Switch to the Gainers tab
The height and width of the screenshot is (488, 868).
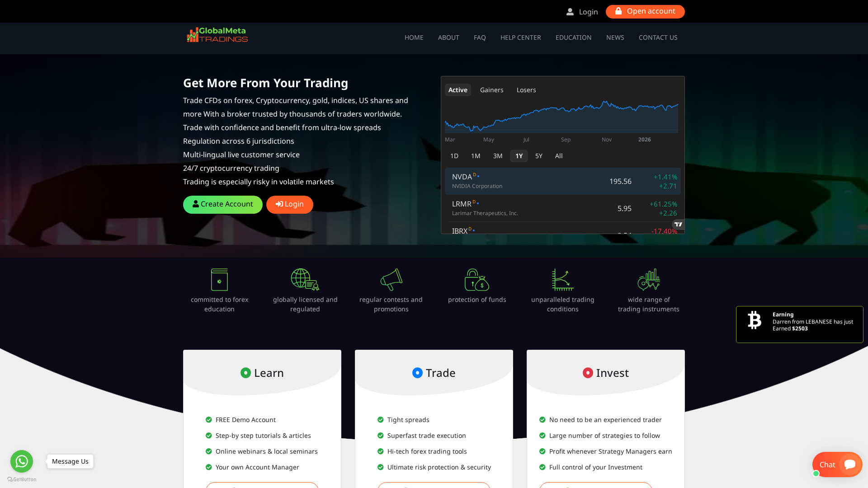(491, 90)
